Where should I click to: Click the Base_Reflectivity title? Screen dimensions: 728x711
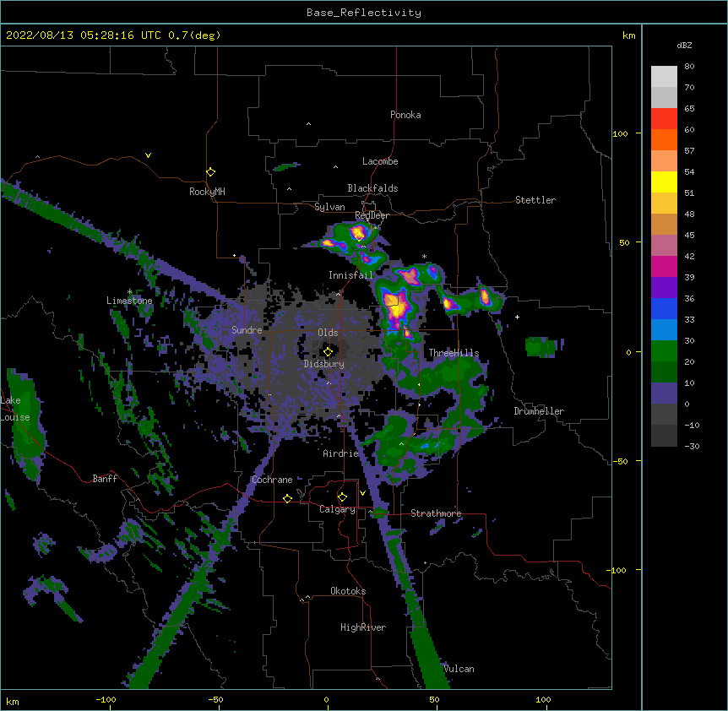(364, 13)
